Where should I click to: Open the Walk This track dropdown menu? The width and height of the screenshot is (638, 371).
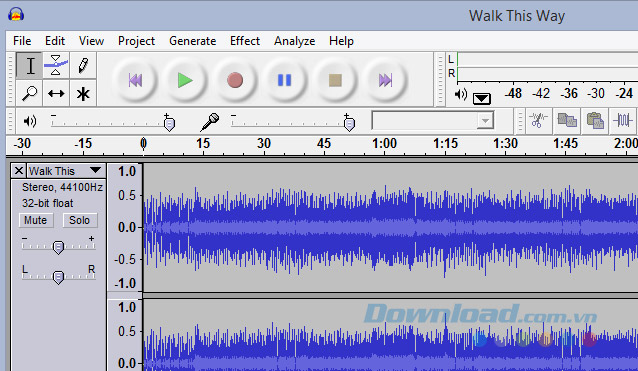click(x=96, y=170)
